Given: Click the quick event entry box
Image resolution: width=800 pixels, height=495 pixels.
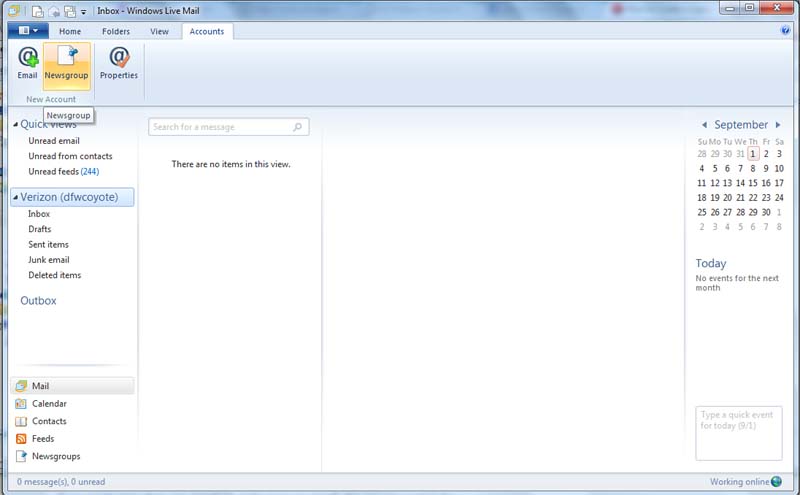Looking at the screenshot, I should (x=738, y=433).
